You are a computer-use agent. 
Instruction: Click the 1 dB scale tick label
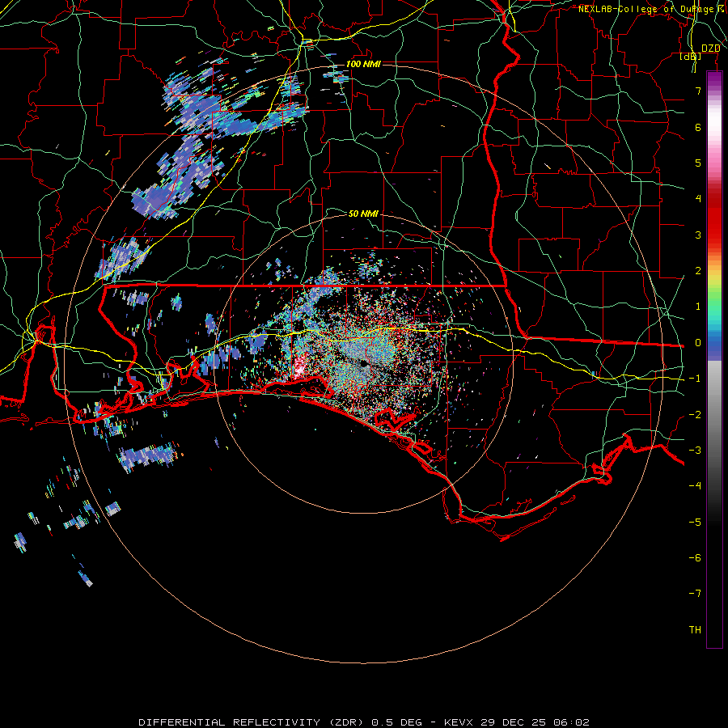click(x=698, y=307)
